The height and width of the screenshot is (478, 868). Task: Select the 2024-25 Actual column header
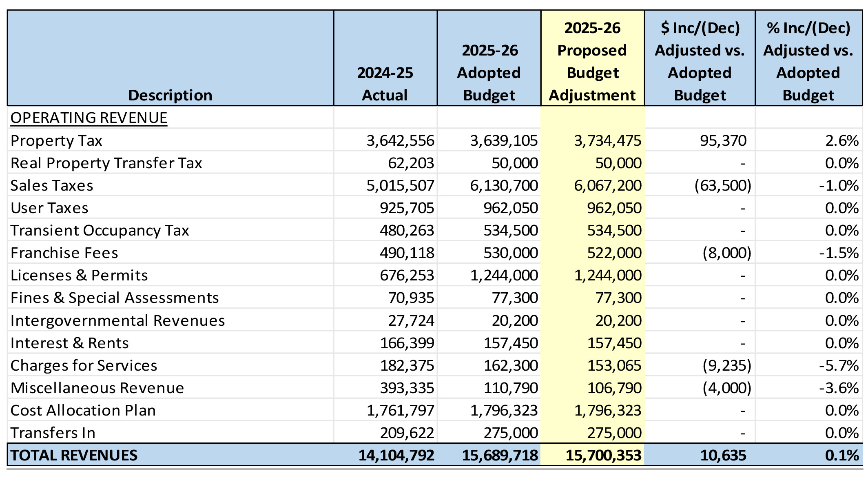[x=385, y=84]
